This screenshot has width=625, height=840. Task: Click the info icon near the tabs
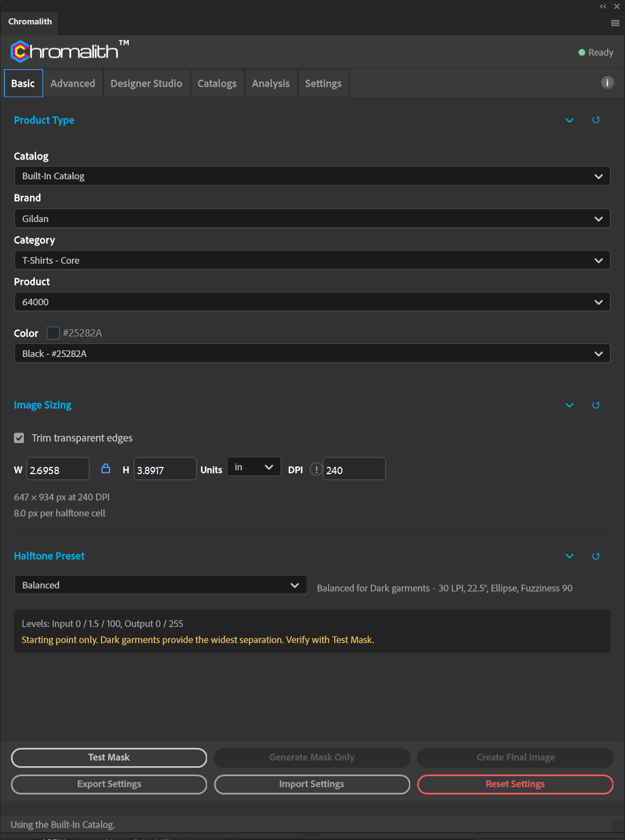point(607,83)
